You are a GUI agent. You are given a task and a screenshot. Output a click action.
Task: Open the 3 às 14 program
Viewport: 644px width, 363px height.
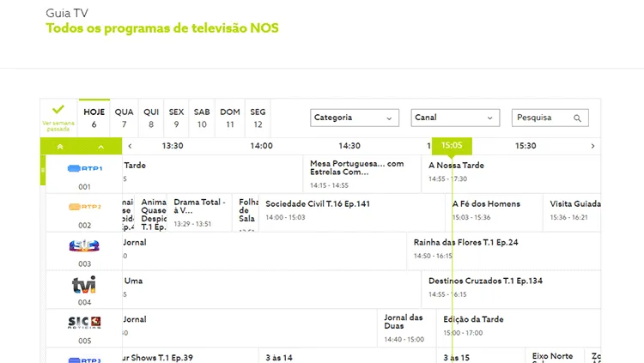click(x=348, y=355)
